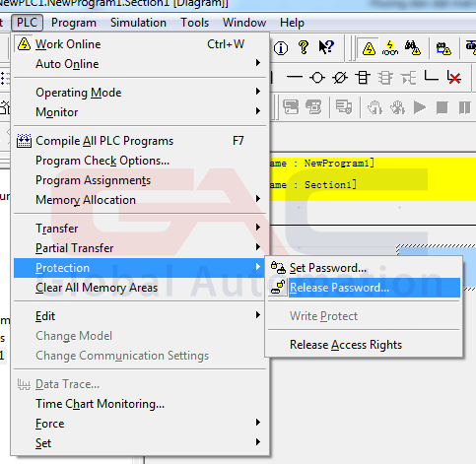Click the stop simulation square button
Image resolution: width=476 pixels, height=464 pixels.
coord(442,107)
